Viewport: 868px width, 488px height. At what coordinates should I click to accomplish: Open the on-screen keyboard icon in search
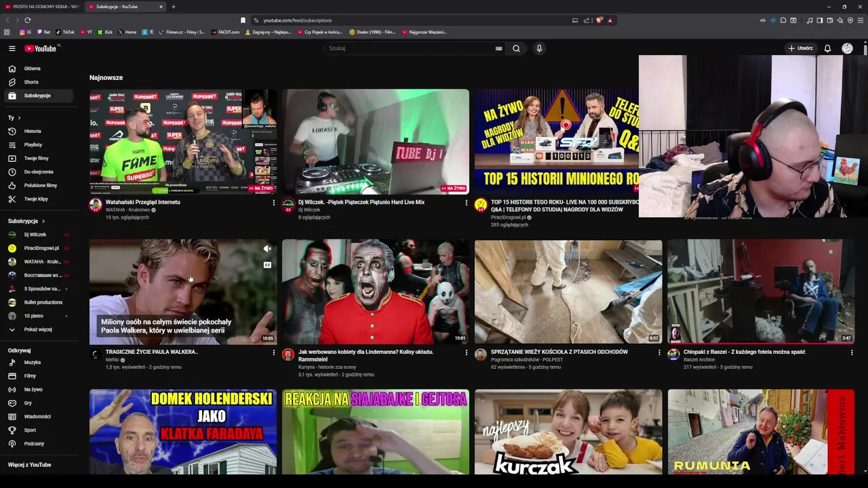point(498,48)
